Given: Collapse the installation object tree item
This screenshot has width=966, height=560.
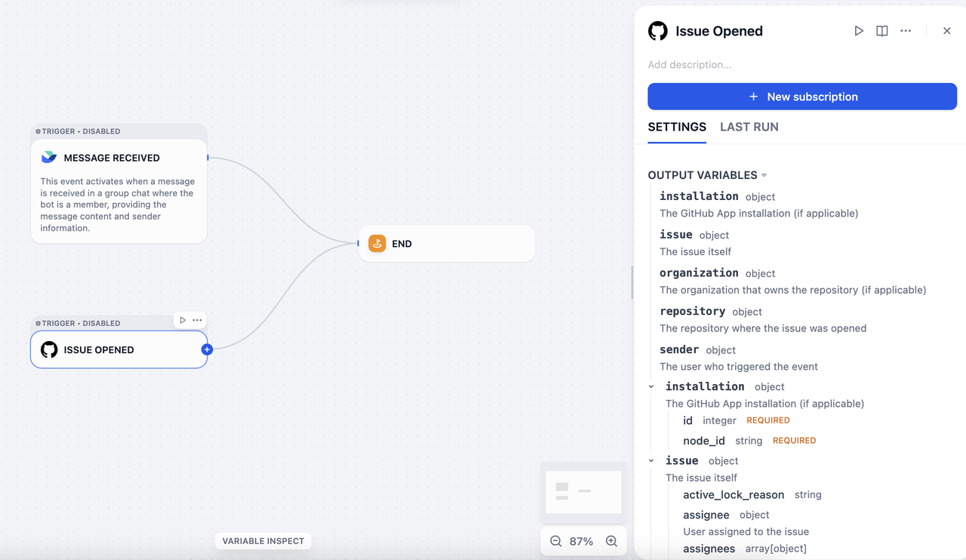Looking at the screenshot, I should 651,386.
